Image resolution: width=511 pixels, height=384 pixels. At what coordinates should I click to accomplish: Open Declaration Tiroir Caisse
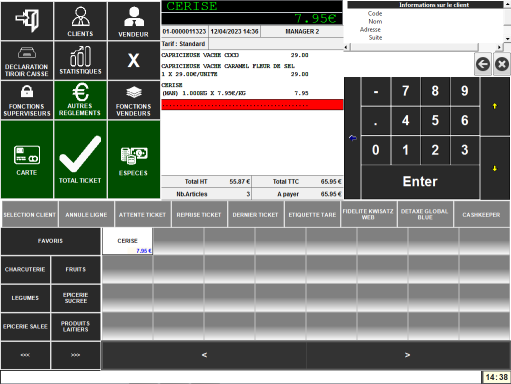coord(27,60)
